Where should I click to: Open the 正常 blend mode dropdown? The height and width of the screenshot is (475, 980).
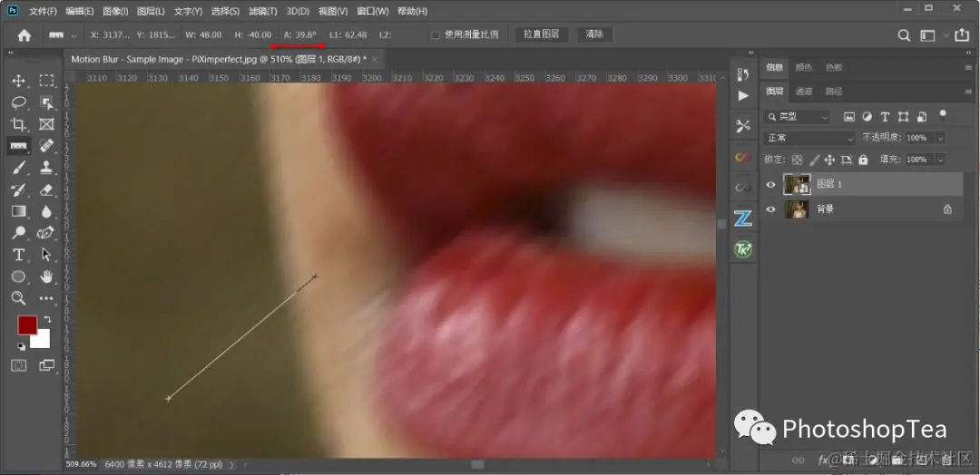coord(808,138)
